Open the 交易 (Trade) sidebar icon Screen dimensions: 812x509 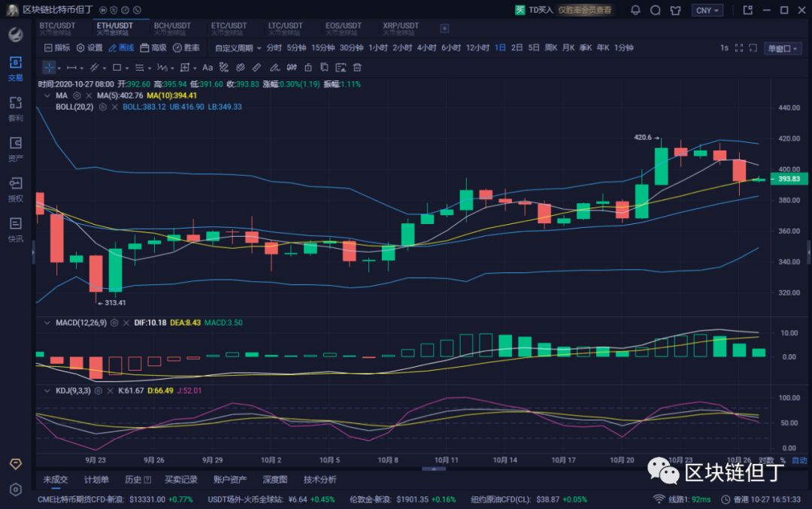(x=15, y=68)
